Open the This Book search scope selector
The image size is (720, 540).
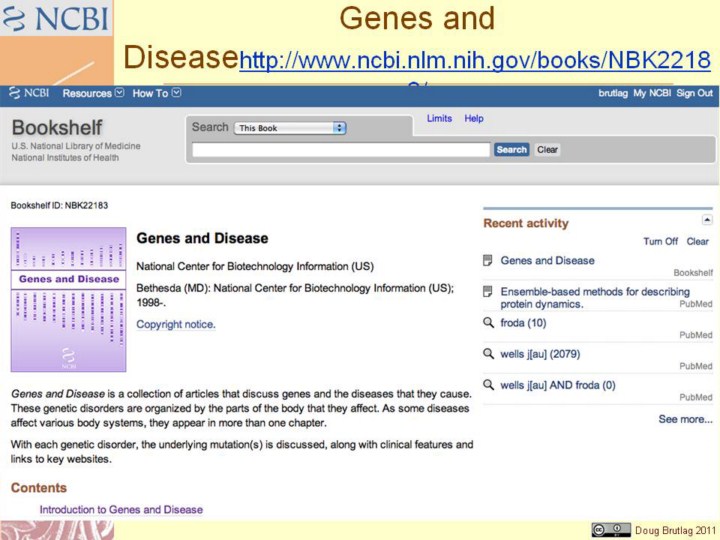coord(290,128)
